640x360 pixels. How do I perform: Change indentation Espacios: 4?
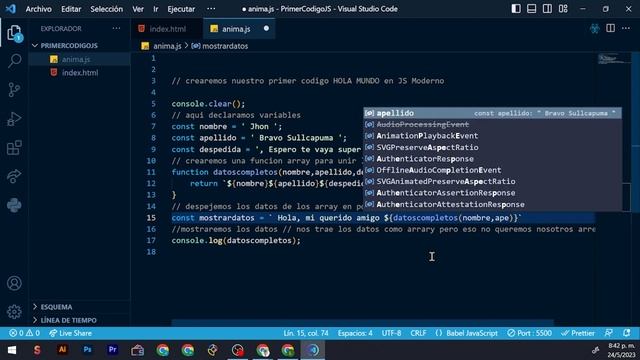tap(355, 333)
